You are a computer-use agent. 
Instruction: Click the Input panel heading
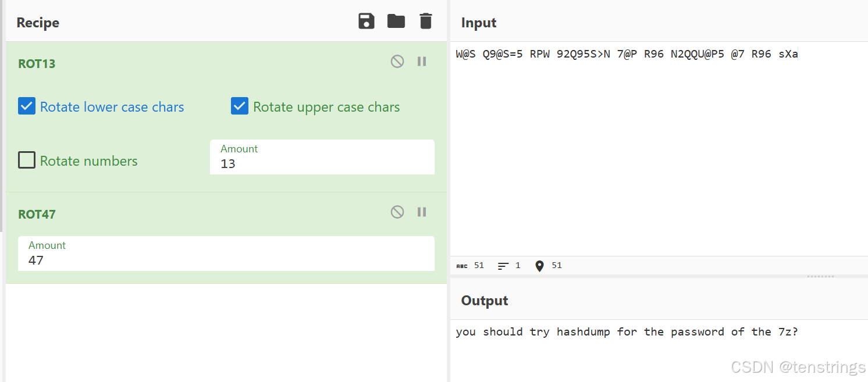click(x=479, y=23)
